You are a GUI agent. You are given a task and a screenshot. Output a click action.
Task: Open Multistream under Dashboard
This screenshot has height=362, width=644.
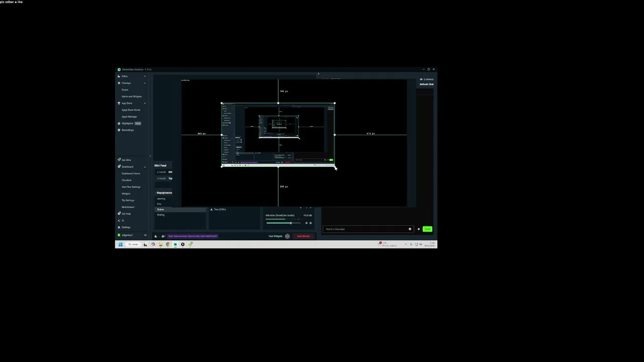coord(128,207)
